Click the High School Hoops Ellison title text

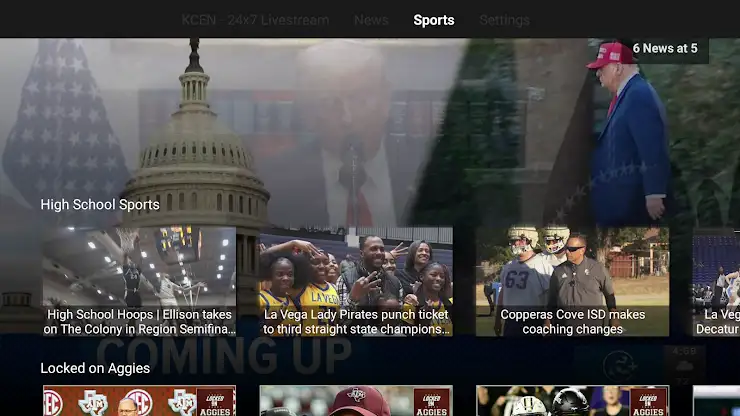pos(139,322)
